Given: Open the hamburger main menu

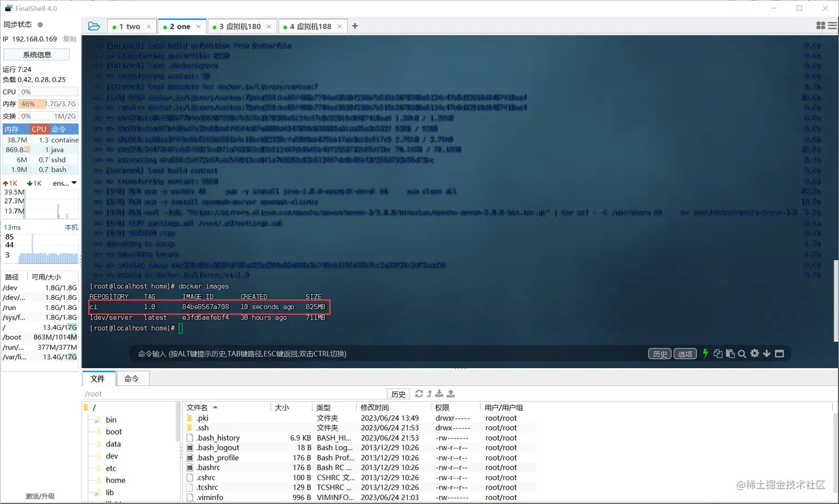Looking at the screenshot, I should pyautogui.click(x=832, y=26).
